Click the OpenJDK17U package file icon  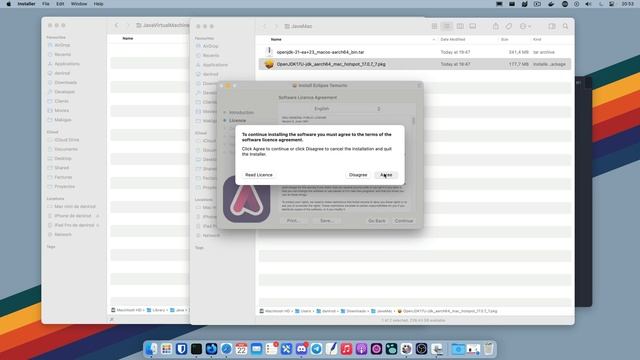(269, 64)
